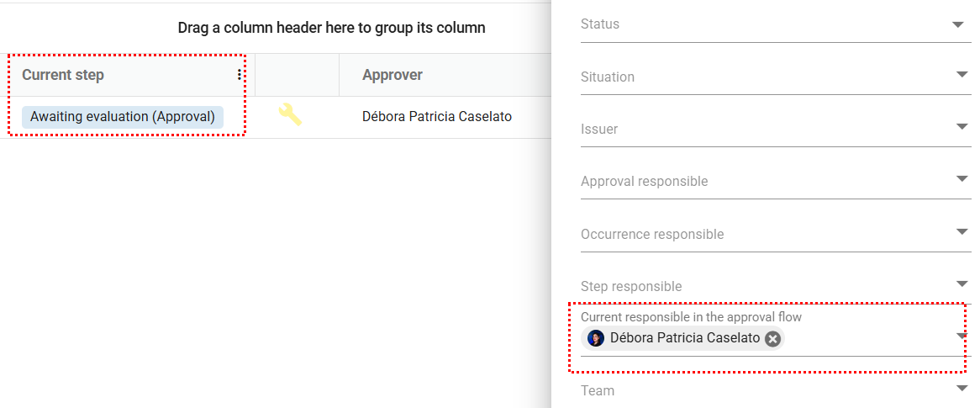The width and height of the screenshot is (980, 408).
Task: Click the Awaiting evaluation (Approval) badge
Action: [123, 117]
